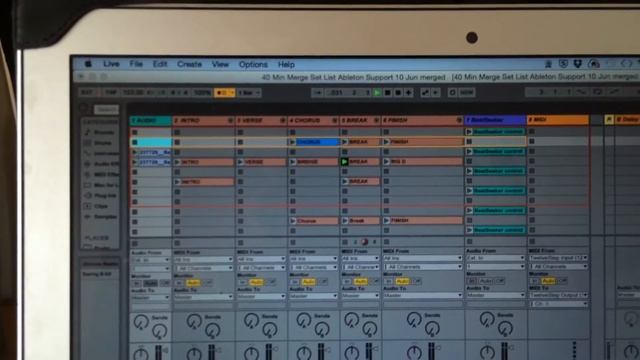The image size is (640, 360).
Task: Open the Apple menu
Action: (x=88, y=64)
